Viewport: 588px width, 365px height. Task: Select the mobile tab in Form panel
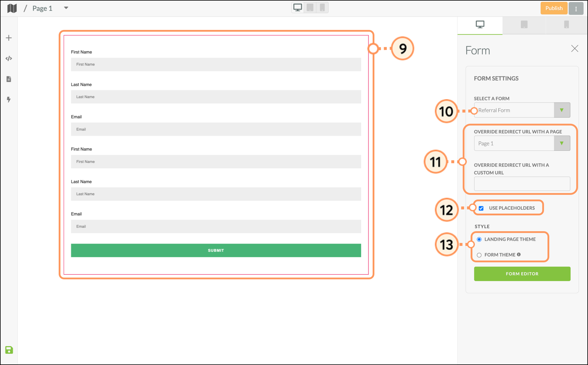click(566, 25)
